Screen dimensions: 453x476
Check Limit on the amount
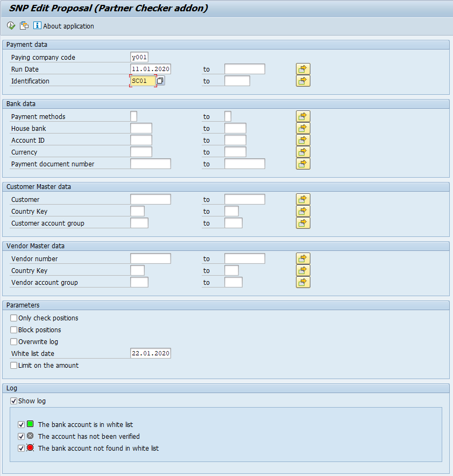point(14,366)
